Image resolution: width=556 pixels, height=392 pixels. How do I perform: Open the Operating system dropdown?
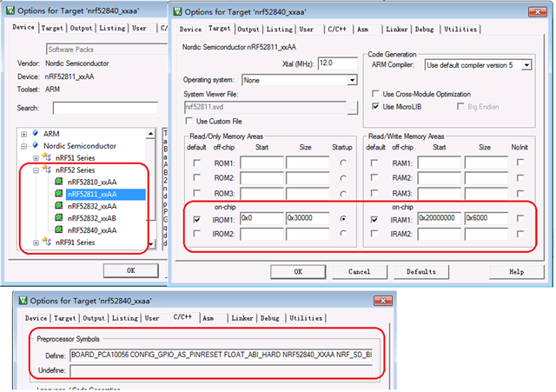click(x=352, y=80)
